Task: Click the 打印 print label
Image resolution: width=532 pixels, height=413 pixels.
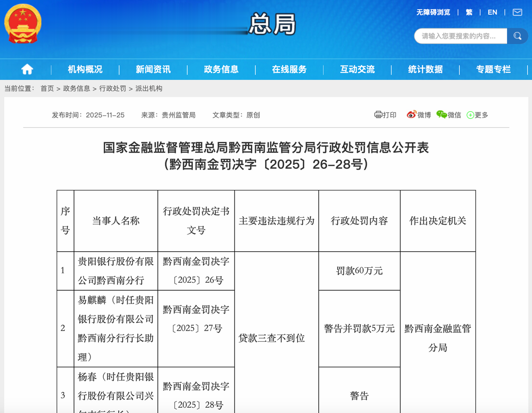Action: click(390, 115)
